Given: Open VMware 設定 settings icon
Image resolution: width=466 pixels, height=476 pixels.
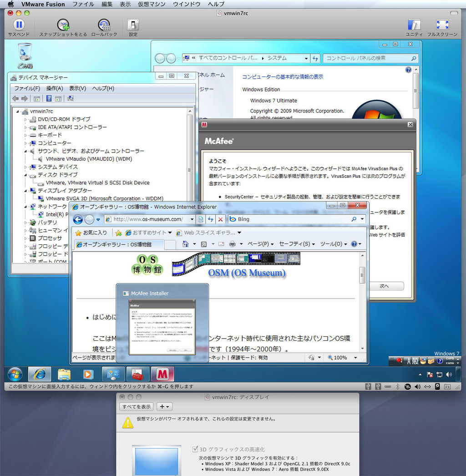Looking at the screenshot, I should click(133, 25).
